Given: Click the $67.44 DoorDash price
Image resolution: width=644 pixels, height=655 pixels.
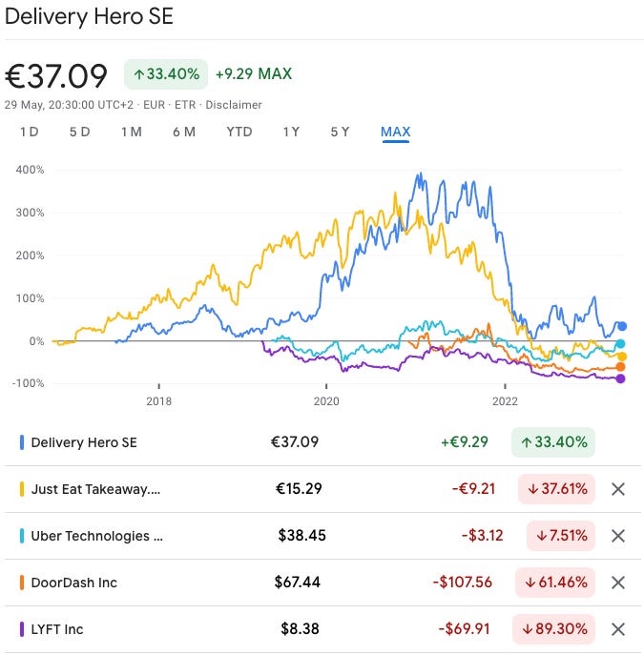Looking at the screenshot, I should (297, 583).
